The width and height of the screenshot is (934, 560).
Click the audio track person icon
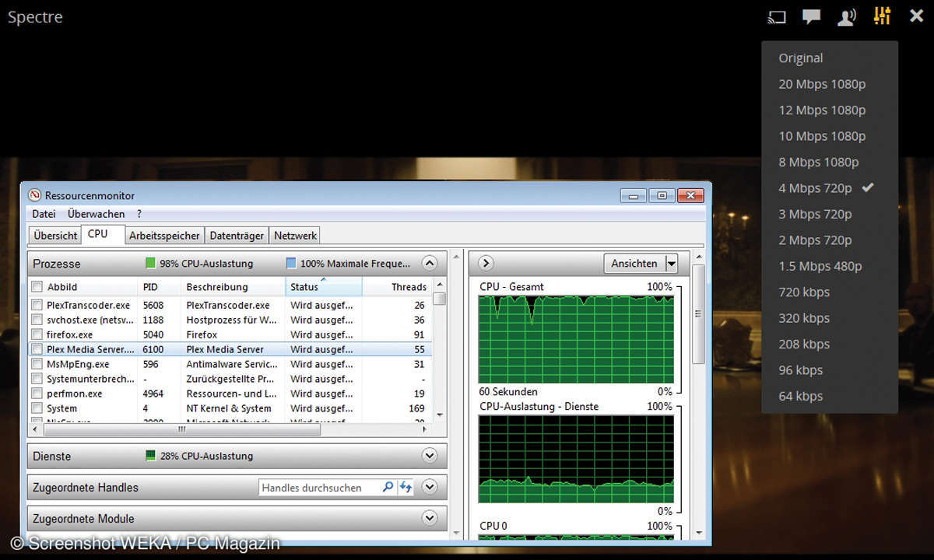[x=846, y=16]
